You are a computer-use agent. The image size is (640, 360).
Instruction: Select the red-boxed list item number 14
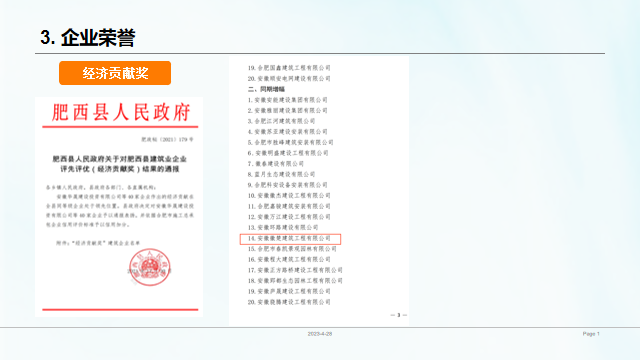[290, 238]
